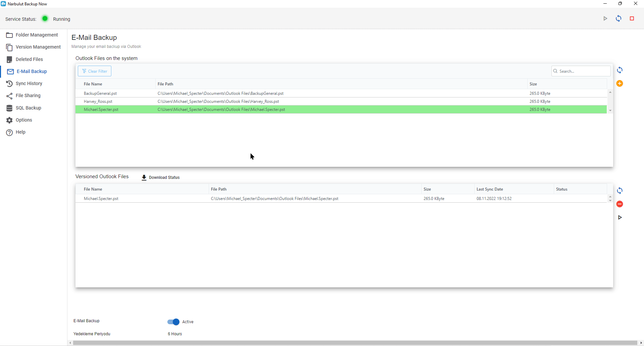This screenshot has width=644, height=346.
Task: Click scroll down arrow in system files list
Action: [610, 111]
